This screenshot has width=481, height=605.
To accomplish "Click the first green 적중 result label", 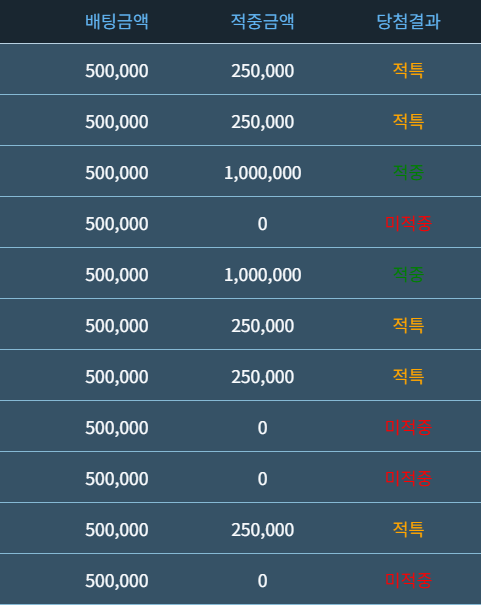I will click(x=408, y=172).
